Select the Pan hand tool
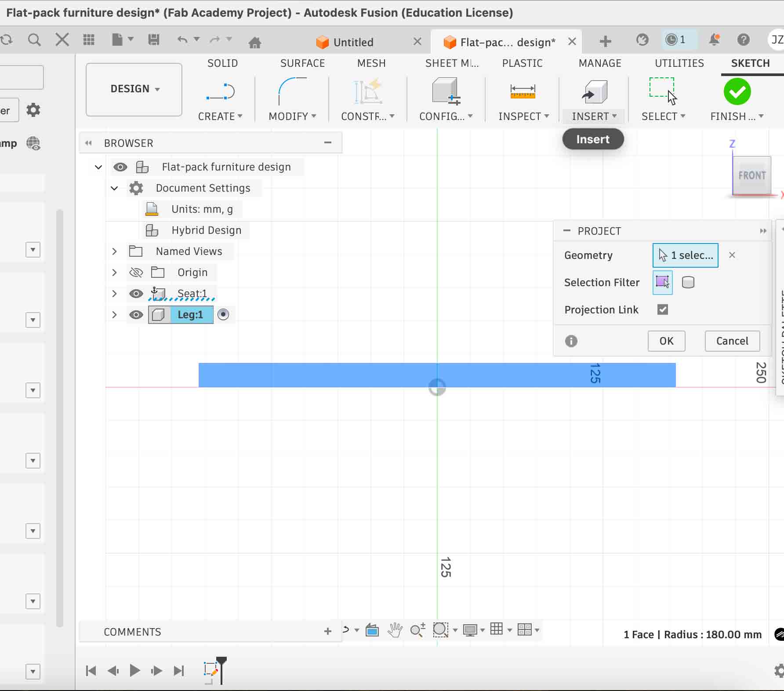Viewport: 784px width, 691px height. coord(395,630)
